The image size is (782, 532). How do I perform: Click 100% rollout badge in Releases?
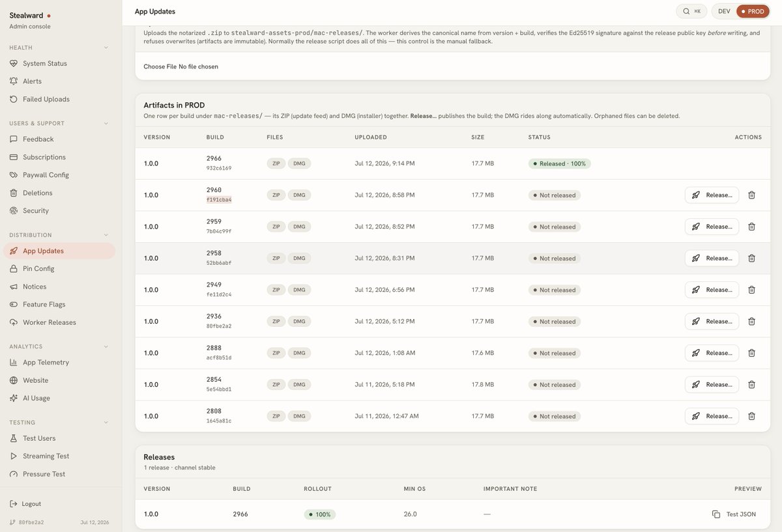(319, 514)
